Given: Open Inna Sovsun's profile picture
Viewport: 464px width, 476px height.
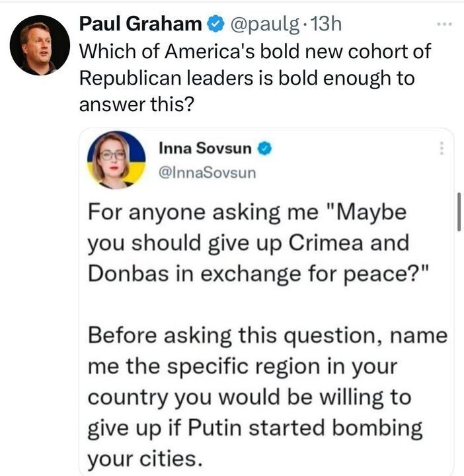Looking at the screenshot, I should (x=116, y=160).
